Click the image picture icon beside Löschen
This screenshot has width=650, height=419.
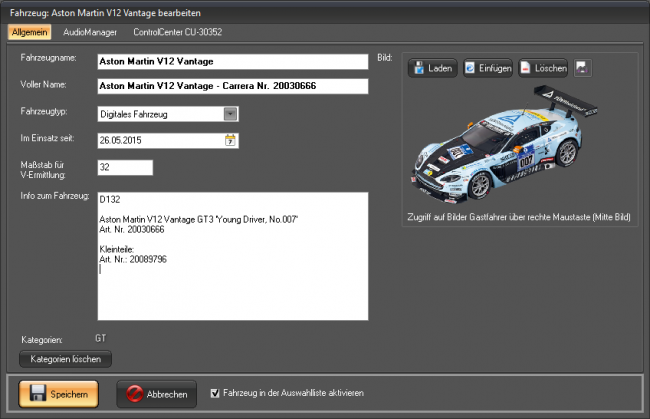pos(582,68)
